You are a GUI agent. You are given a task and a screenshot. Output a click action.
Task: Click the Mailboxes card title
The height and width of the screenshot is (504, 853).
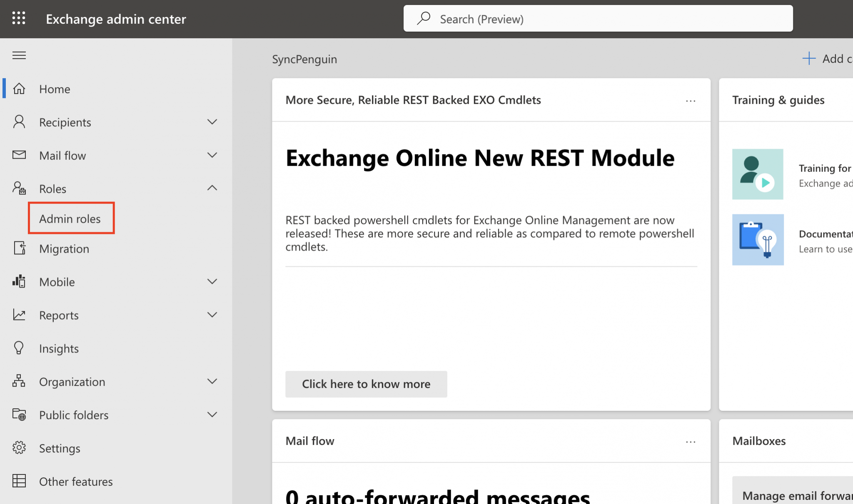tap(759, 441)
